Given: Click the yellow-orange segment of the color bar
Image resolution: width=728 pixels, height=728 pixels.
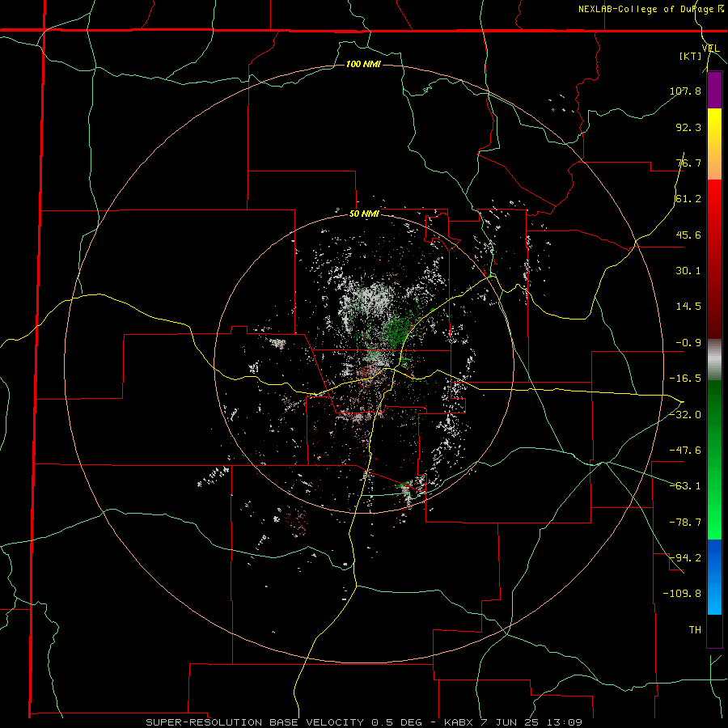Looking at the screenshot, I should [x=714, y=144].
